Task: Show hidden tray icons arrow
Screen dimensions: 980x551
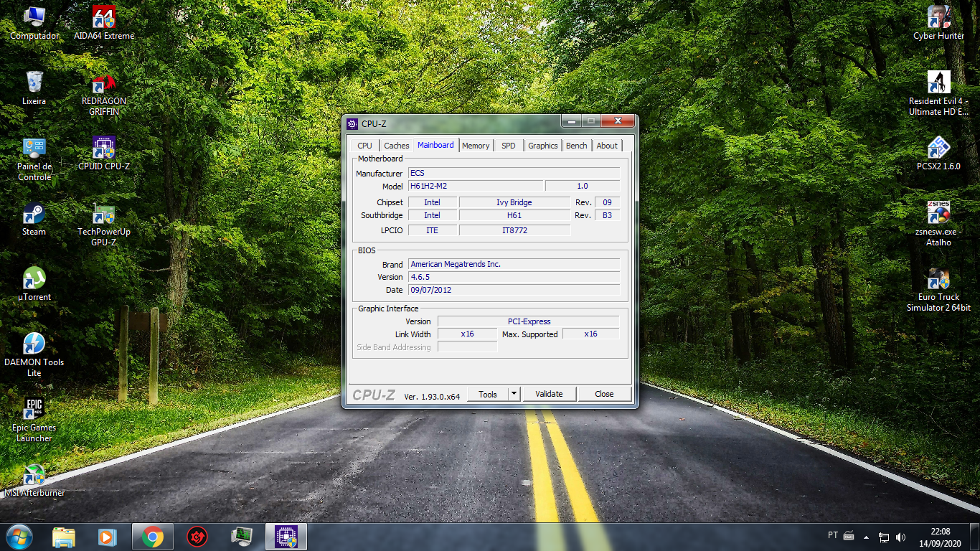Action: coord(867,537)
